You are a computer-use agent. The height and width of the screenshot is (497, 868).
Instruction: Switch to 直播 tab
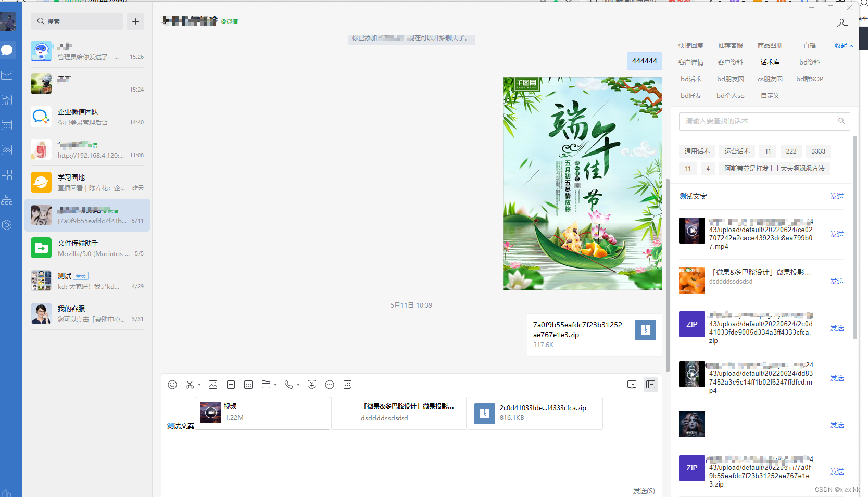pyautogui.click(x=810, y=46)
